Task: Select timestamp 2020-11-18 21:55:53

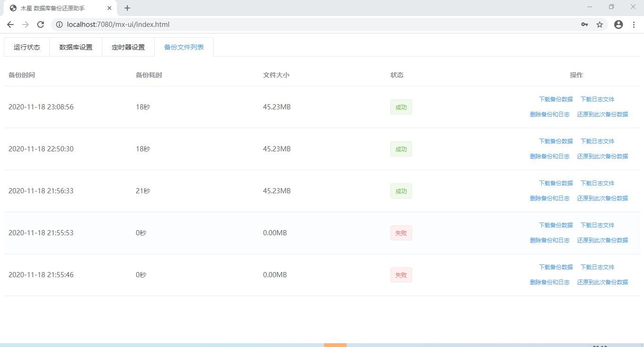Action: pos(41,233)
